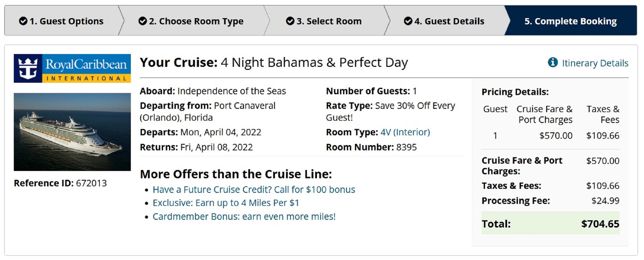Click the Independence of the Seas ship photo
The height and width of the screenshot is (260, 644).
click(72, 132)
